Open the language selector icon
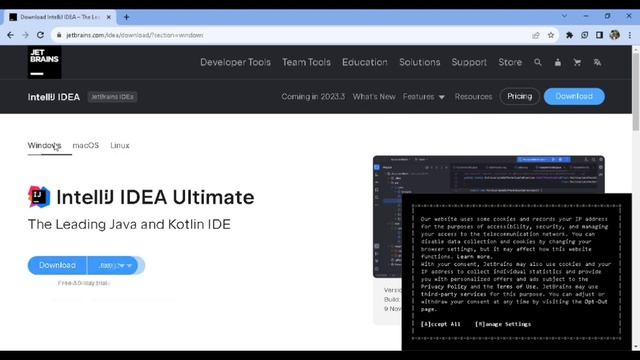640x360 pixels. point(597,62)
